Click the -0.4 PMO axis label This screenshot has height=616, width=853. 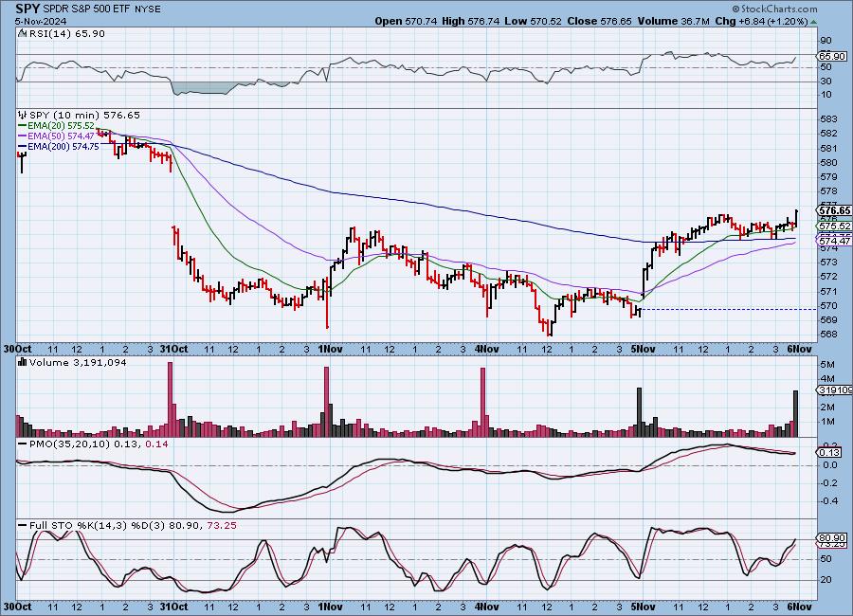pos(829,500)
